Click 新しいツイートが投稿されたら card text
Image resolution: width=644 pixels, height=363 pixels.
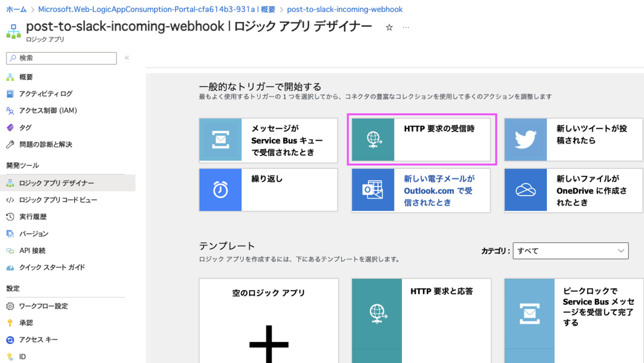click(x=591, y=135)
